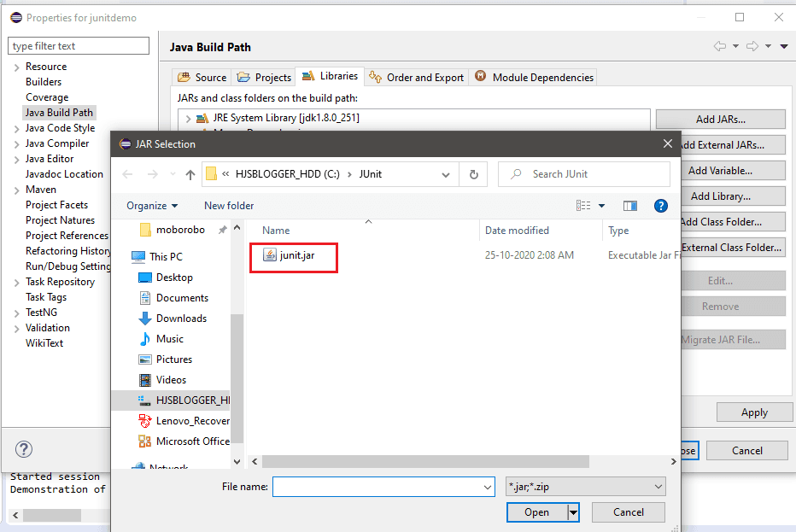The height and width of the screenshot is (532, 796).
Task: Toggle the preview pane icon
Action: click(630, 206)
